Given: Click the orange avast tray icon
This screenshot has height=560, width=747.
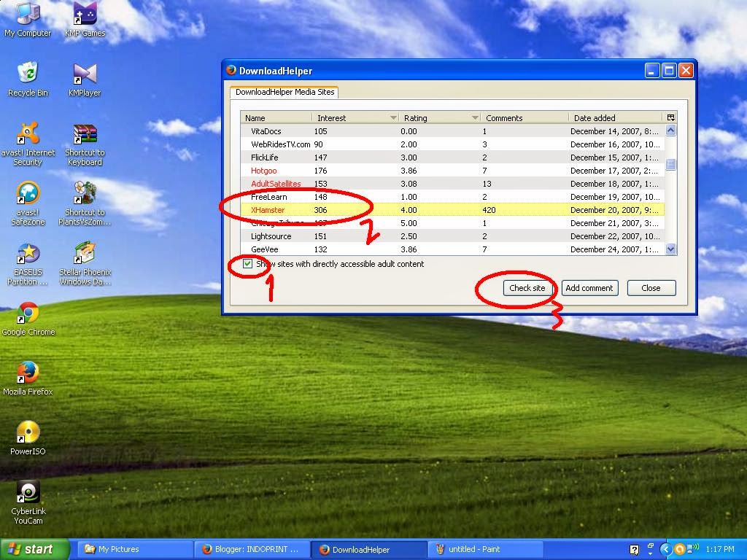Looking at the screenshot, I should pyautogui.click(x=680, y=549).
